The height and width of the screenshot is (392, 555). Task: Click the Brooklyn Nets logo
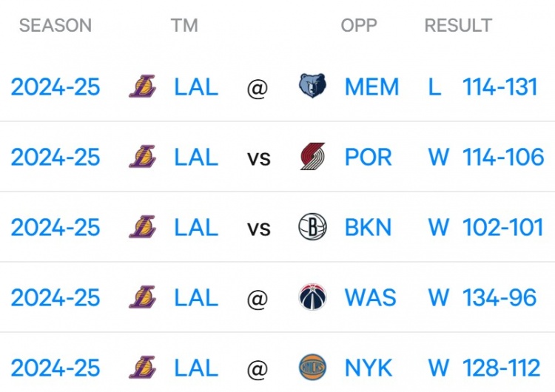click(312, 227)
